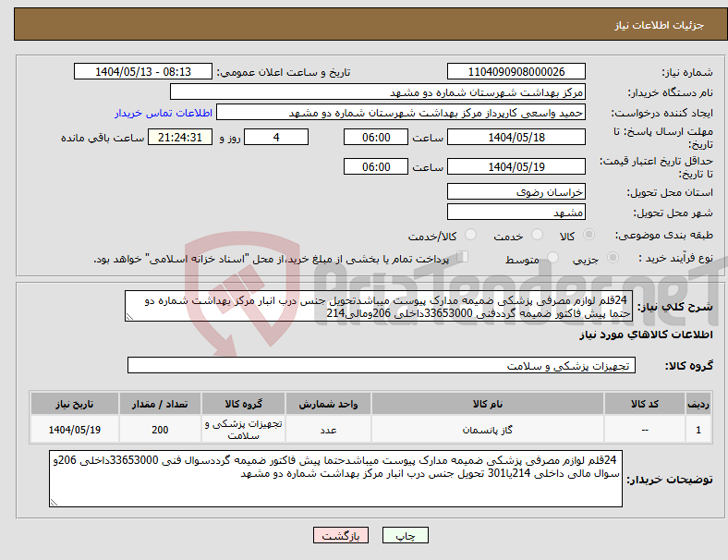
Task: Click the واحد شمارش column header
Action: point(328,404)
